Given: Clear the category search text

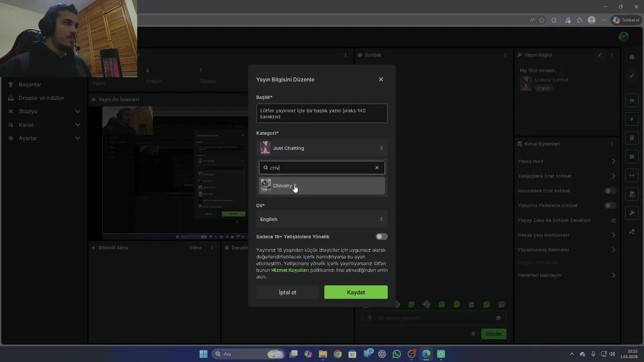Looking at the screenshot, I should pos(377,168).
